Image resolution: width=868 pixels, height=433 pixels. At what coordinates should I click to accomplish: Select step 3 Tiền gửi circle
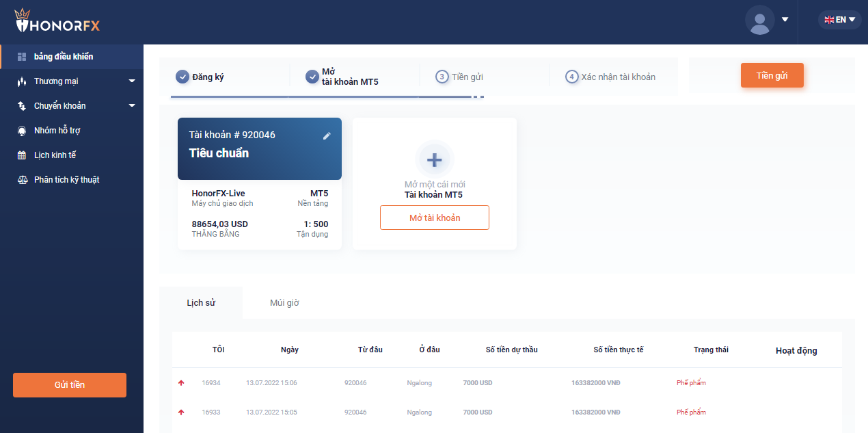click(x=442, y=77)
